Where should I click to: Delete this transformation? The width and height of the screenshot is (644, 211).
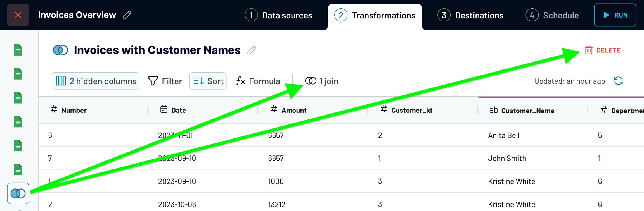coord(603,50)
